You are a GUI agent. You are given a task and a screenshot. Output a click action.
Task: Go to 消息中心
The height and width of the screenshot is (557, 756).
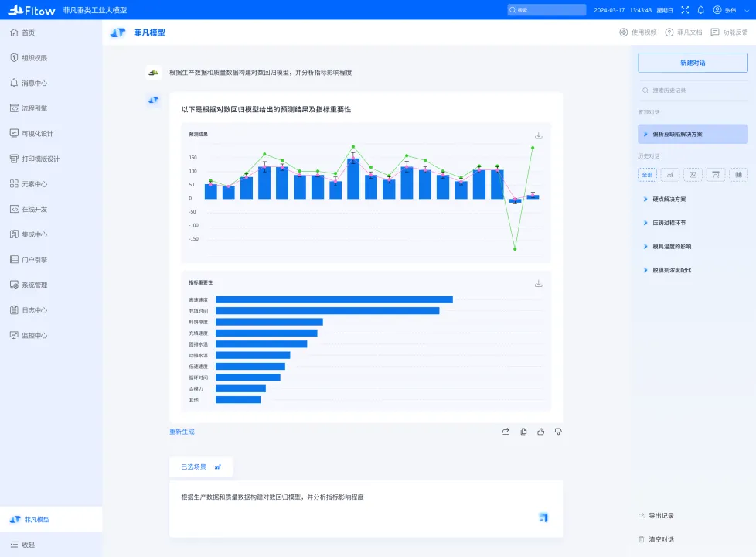coord(29,83)
